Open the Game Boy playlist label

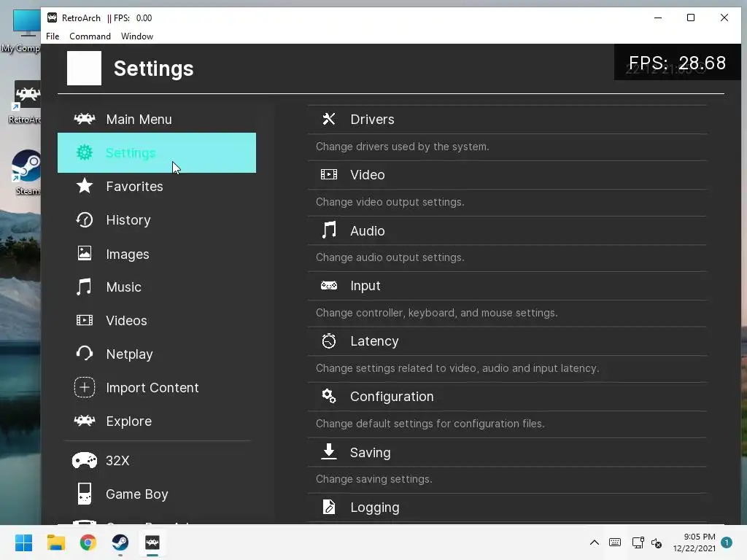tap(136, 494)
